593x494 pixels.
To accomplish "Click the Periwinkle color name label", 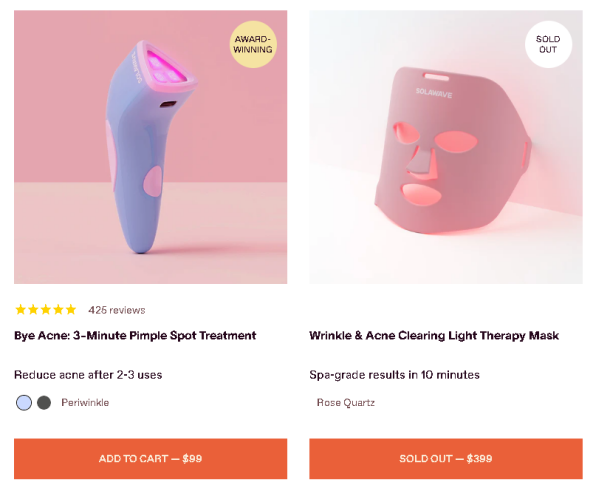I will tap(85, 402).
